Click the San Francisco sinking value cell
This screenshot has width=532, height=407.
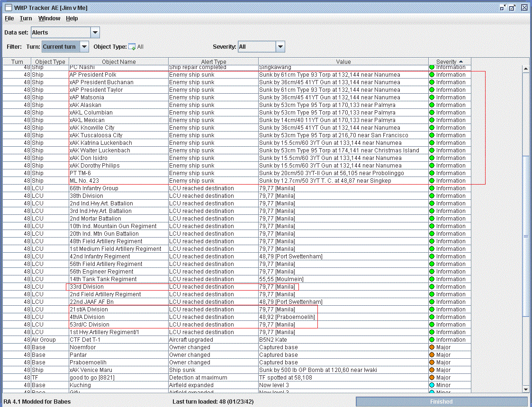[343, 135]
